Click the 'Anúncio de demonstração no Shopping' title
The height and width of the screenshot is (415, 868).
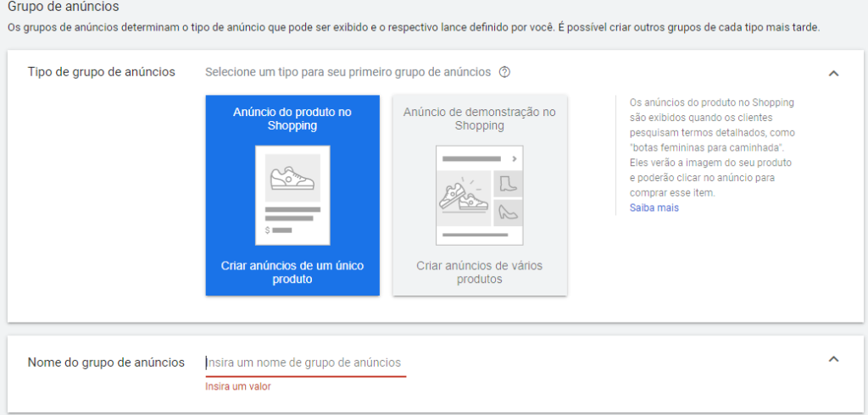pos(480,119)
